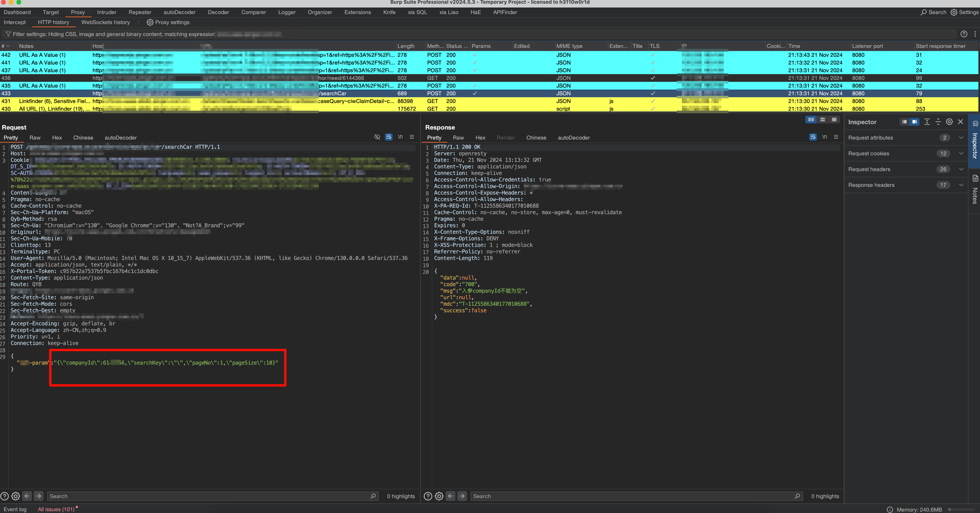Open autoDecoder tab in Response viewer
980x513 pixels.
[x=574, y=138]
